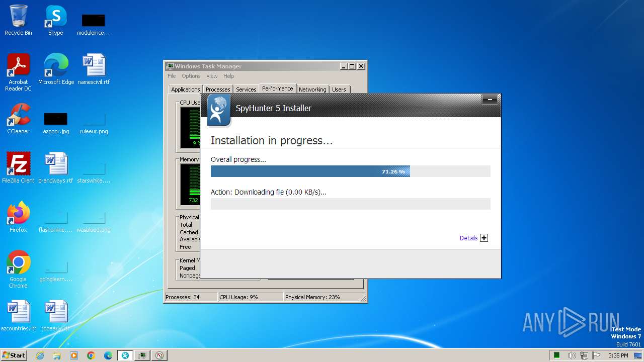Open the media player taskbar icon
Screen dimensions: 644x362
click(x=74, y=355)
